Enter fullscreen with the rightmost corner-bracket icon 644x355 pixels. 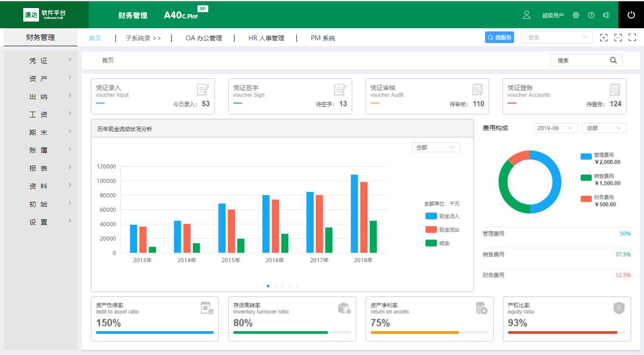[632, 38]
